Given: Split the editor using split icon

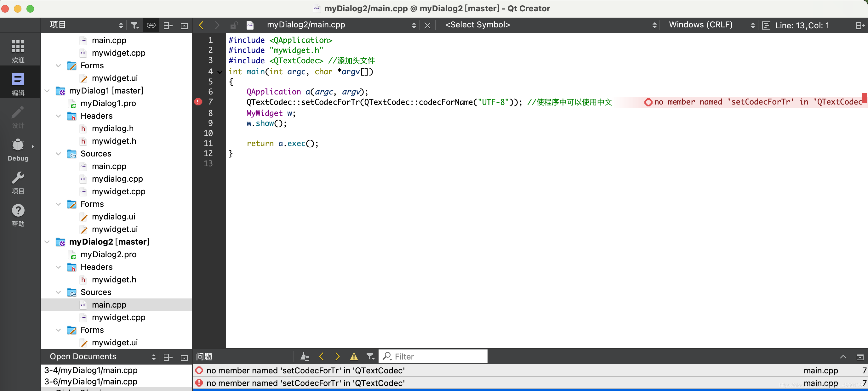Looking at the screenshot, I should [860, 25].
